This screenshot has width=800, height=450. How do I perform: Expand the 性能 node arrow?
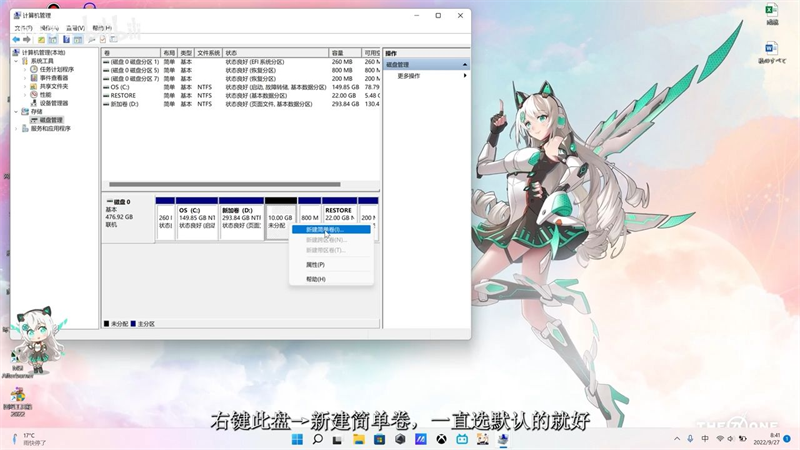pyautogui.click(x=25, y=95)
